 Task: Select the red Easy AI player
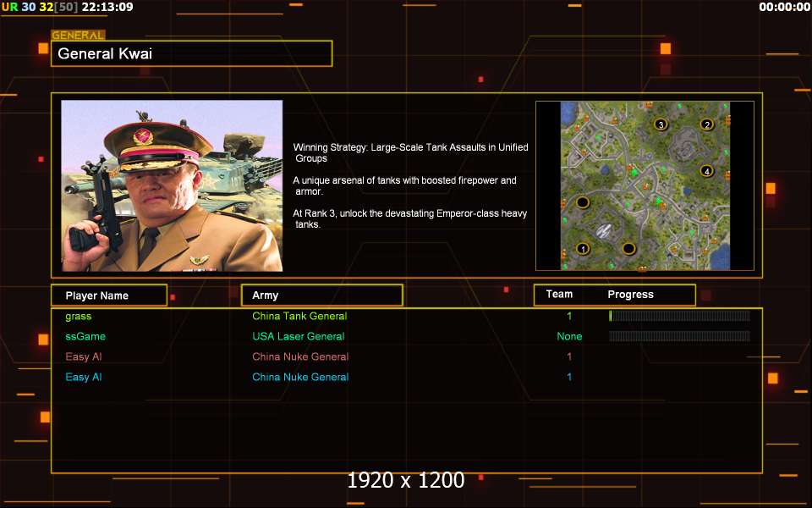pos(84,356)
